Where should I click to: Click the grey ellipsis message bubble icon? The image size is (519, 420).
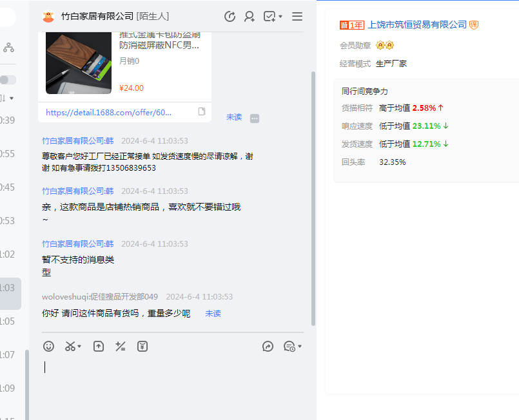tap(255, 118)
